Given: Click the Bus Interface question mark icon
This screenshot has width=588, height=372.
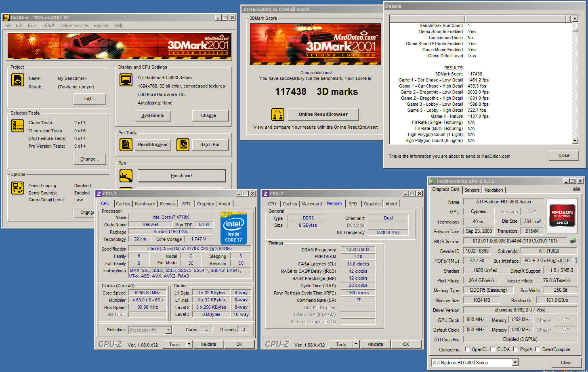Looking at the screenshot, I should pos(576,261).
